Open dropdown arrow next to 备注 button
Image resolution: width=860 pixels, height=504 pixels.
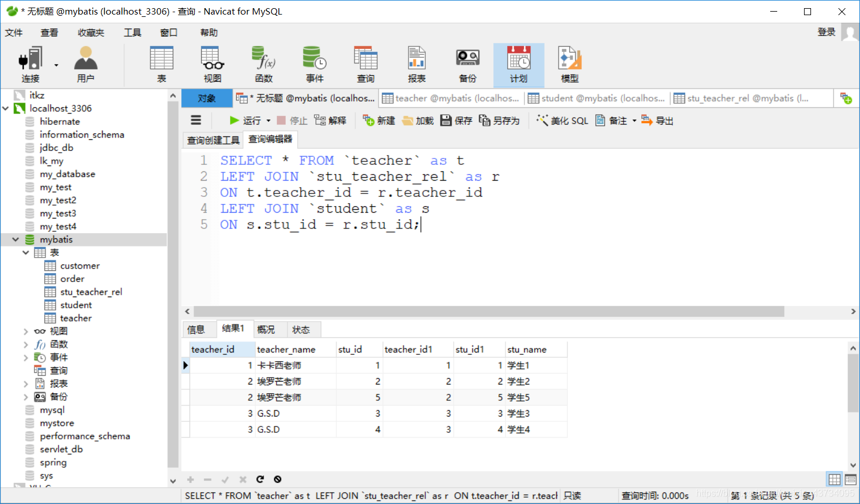pos(634,121)
